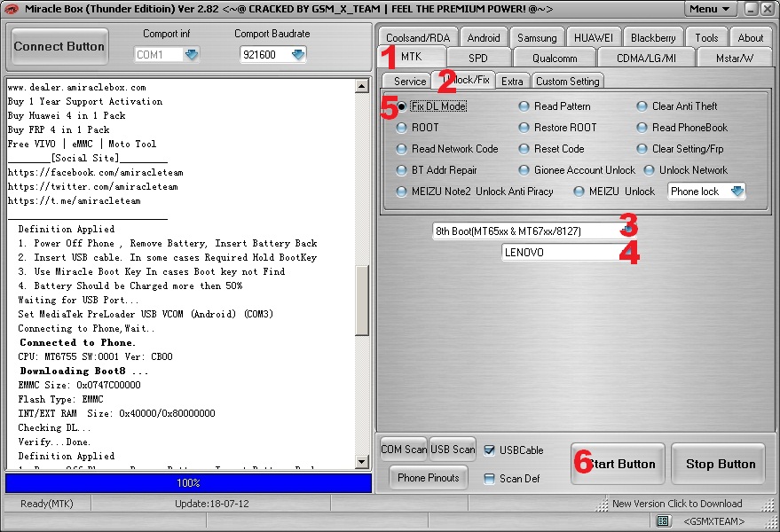Click the Start Button
Screen dimensions: 780x532
tap(618, 464)
